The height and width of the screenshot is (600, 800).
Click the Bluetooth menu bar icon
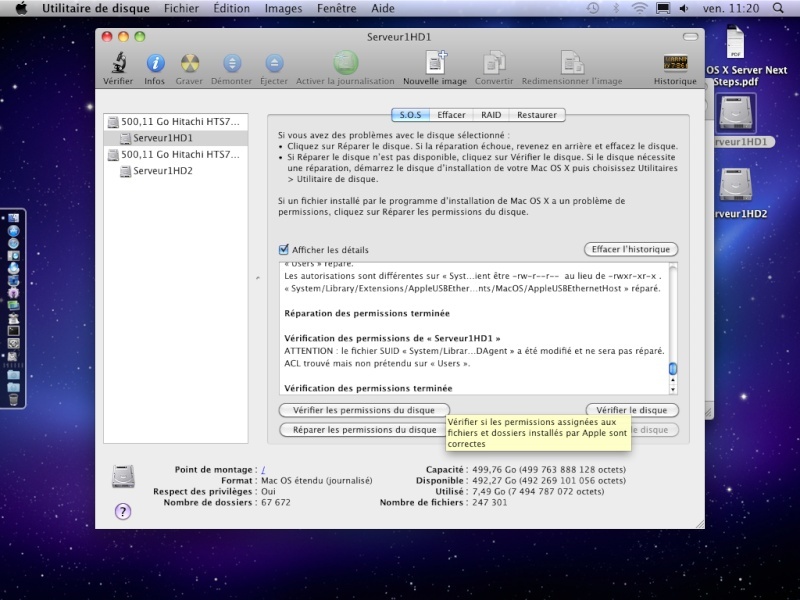pyautogui.click(x=616, y=8)
